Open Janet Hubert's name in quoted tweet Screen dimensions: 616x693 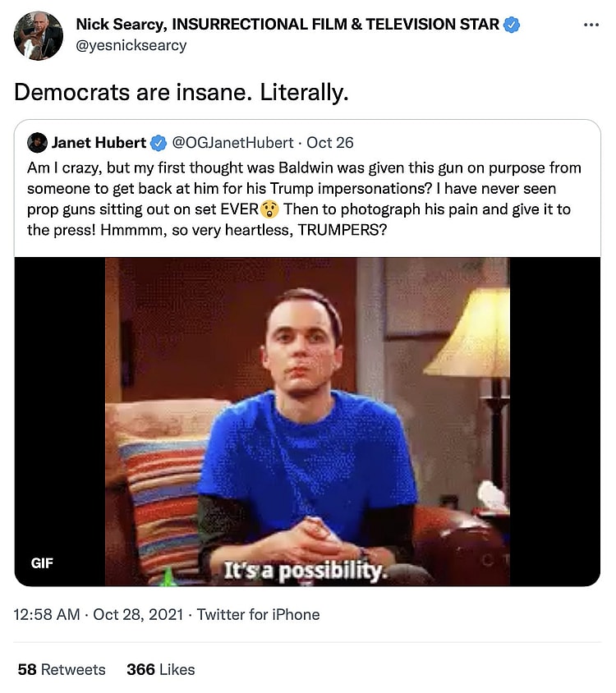(x=99, y=143)
